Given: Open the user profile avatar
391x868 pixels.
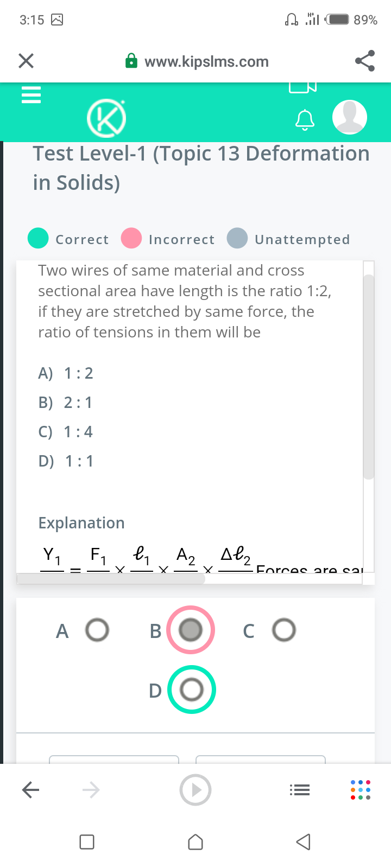Looking at the screenshot, I should tap(350, 117).
